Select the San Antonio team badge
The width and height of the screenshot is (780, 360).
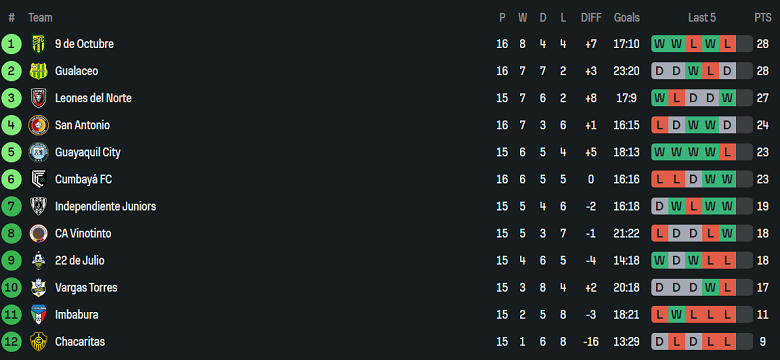click(38, 125)
